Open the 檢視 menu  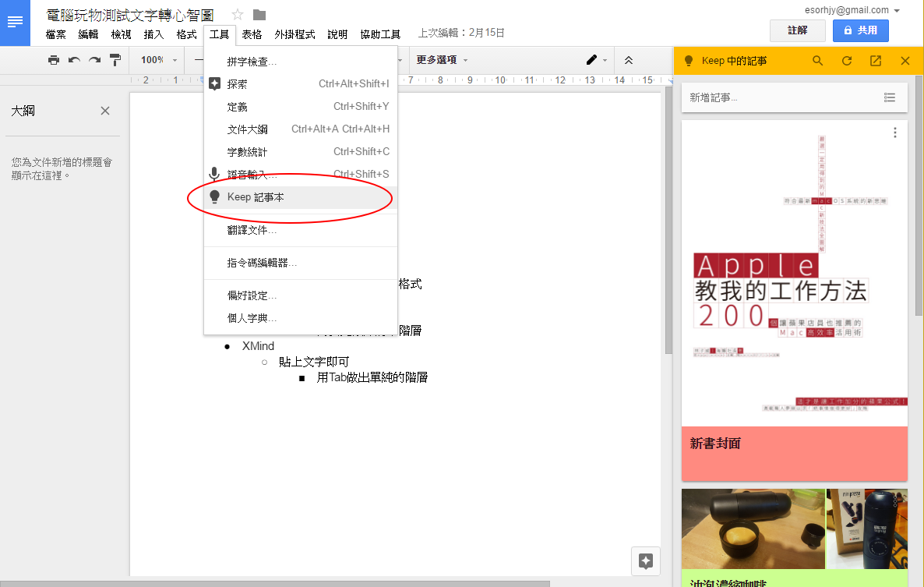click(121, 35)
